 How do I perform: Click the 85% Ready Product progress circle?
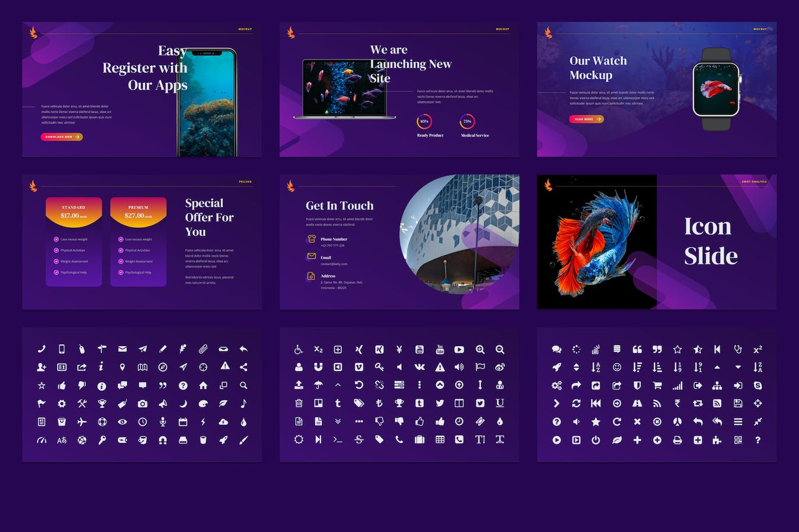click(424, 122)
